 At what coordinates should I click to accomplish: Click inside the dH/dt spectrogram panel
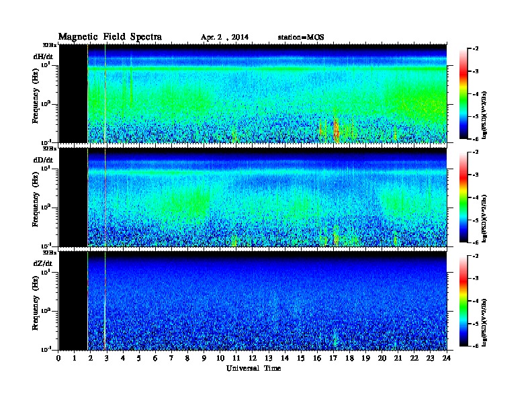(x=253, y=93)
